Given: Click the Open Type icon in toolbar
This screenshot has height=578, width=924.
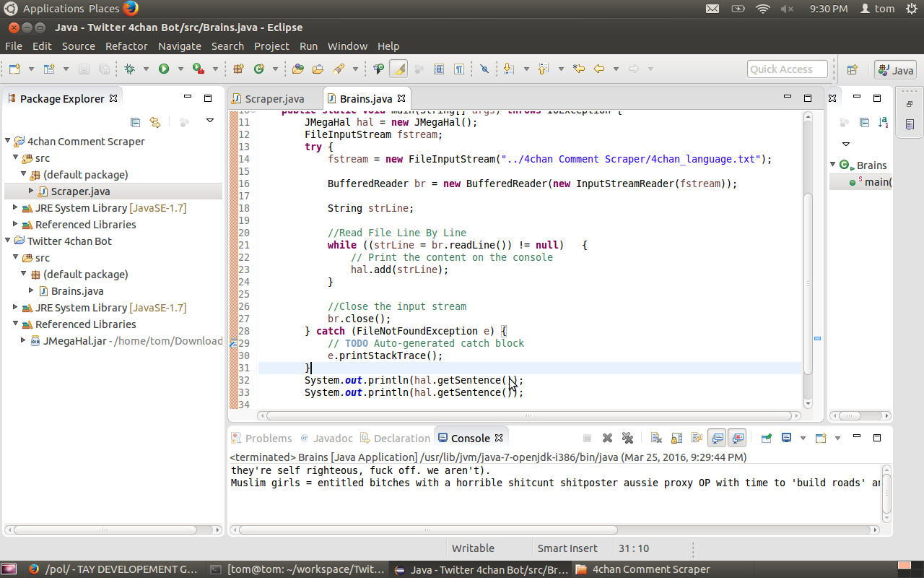Looking at the screenshot, I should tap(298, 69).
